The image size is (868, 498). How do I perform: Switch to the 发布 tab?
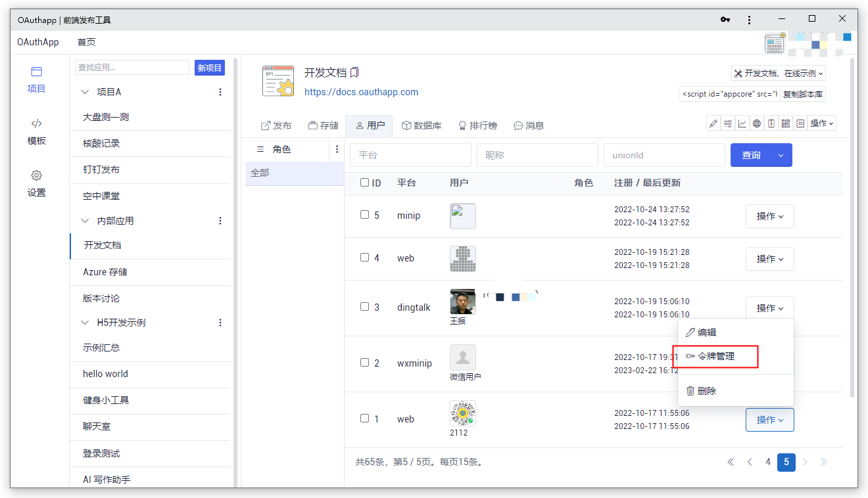[277, 125]
